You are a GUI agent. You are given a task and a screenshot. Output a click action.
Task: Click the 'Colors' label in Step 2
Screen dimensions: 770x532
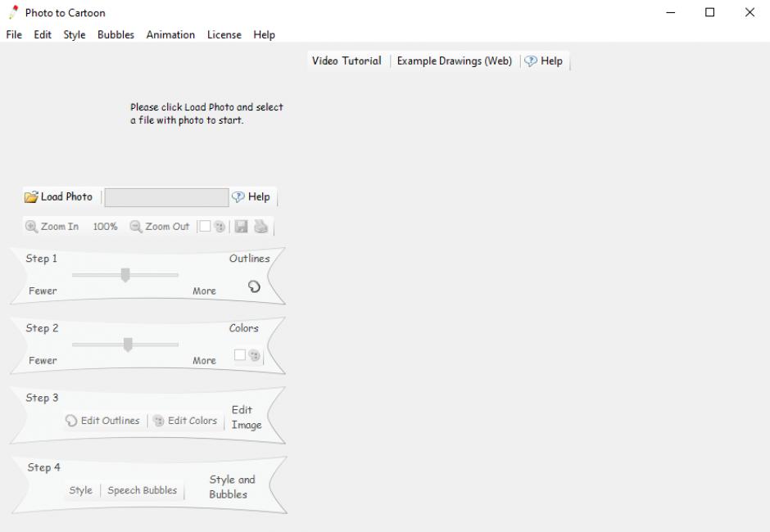point(243,328)
